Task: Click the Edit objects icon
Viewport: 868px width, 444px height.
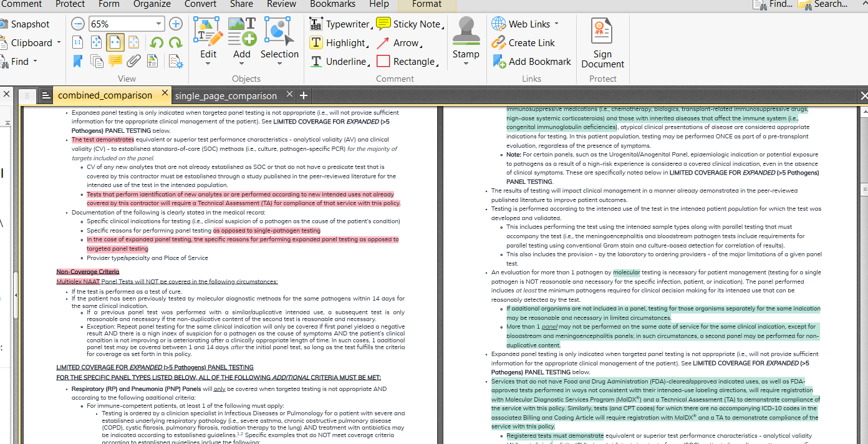Action: (x=208, y=32)
